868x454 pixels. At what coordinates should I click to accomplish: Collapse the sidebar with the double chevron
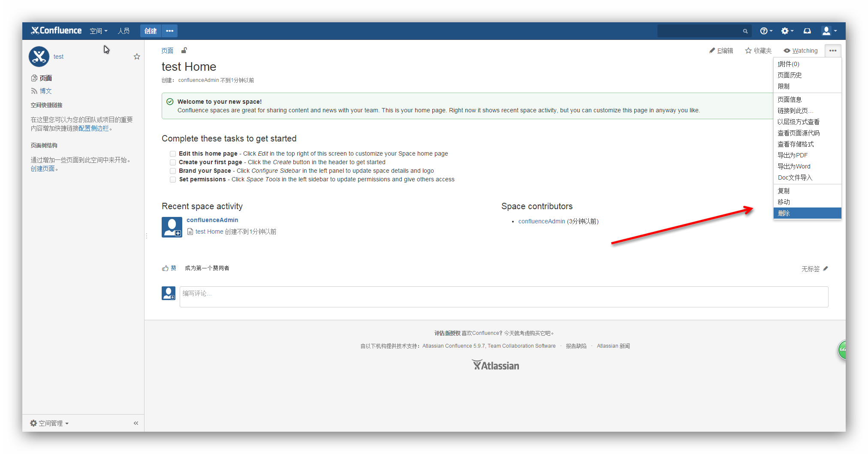point(136,423)
